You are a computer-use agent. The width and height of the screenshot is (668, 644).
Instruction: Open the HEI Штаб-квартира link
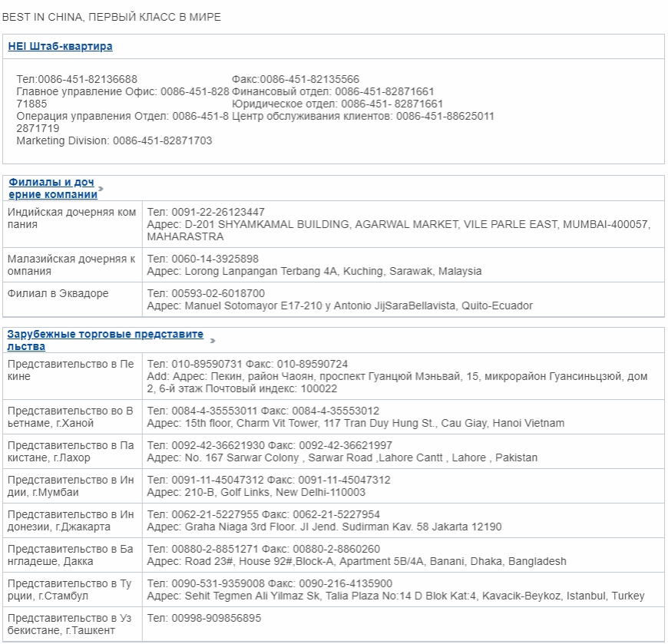tap(60, 46)
